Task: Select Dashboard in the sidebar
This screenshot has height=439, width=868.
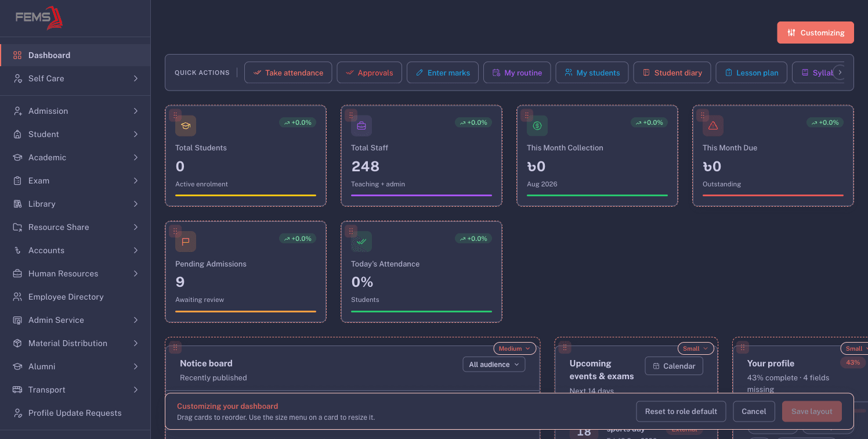Action: click(75, 55)
